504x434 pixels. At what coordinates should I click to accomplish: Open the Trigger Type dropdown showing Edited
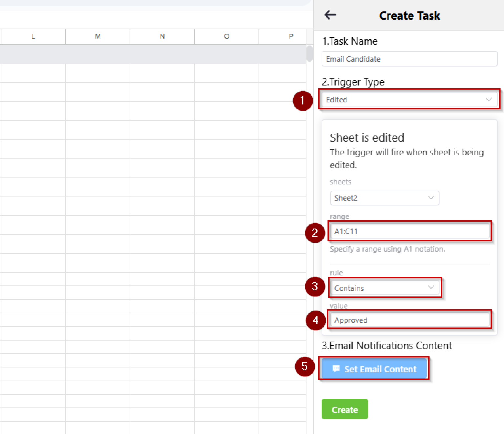click(409, 99)
